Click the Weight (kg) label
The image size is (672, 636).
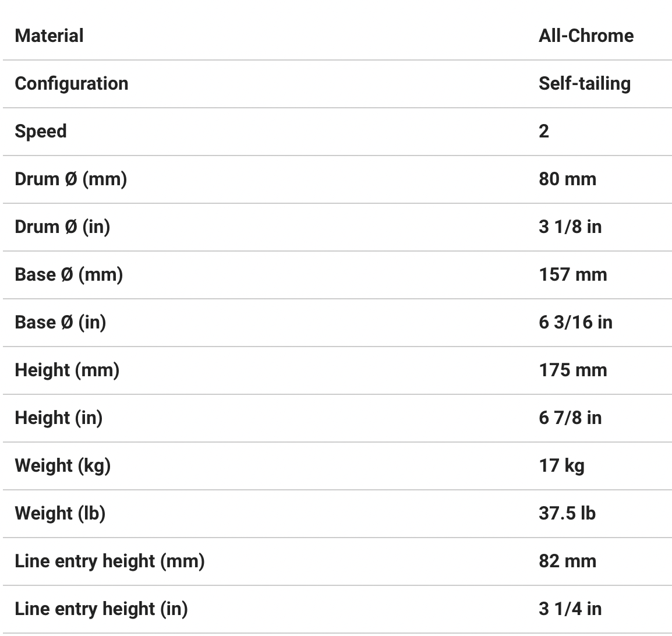pos(62,465)
